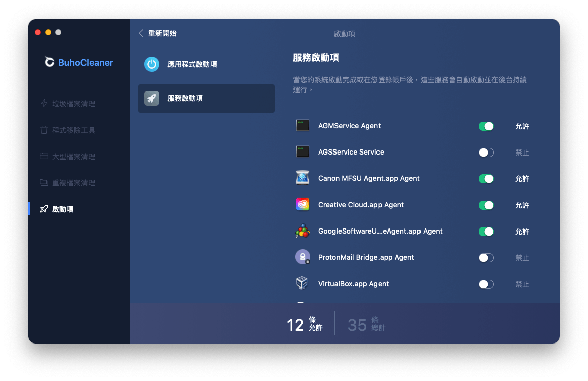Switch to the 應用程式啟動項 tab

206,64
